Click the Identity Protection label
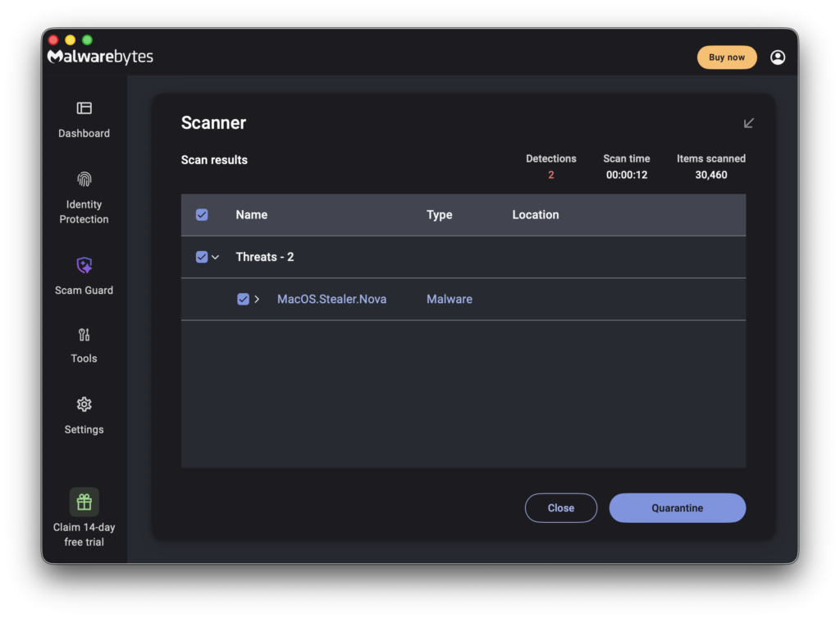The height and width of the screenshot is (619, 840). (x=84, y=212)
